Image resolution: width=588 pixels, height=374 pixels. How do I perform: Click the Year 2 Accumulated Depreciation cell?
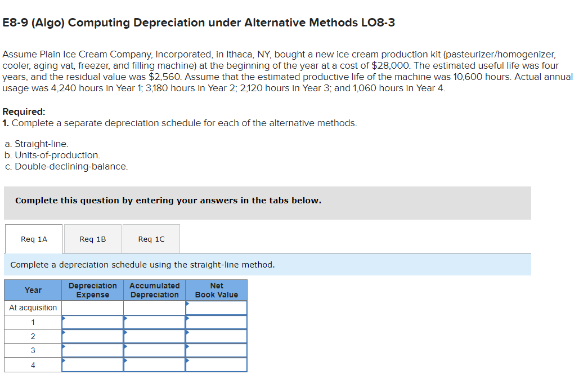click(155, 336)
